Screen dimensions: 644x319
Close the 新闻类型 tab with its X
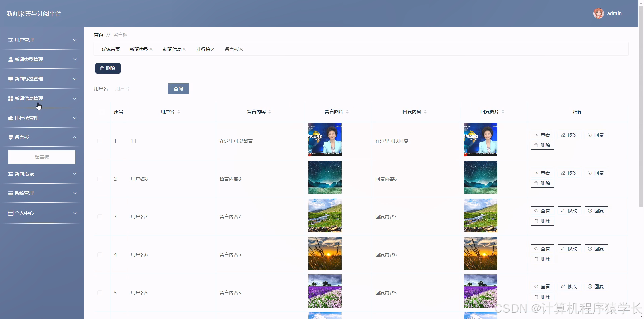pyautogui.click(x=151, y=49)
